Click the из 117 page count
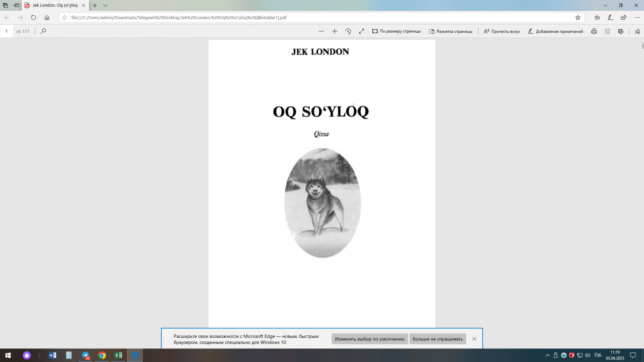 point(23,31)
